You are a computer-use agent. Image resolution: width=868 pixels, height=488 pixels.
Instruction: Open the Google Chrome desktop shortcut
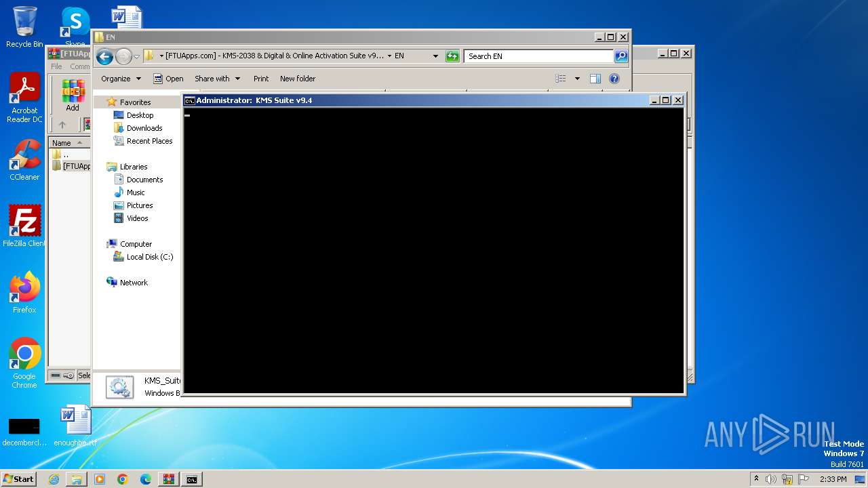click(x=24, y=363)
